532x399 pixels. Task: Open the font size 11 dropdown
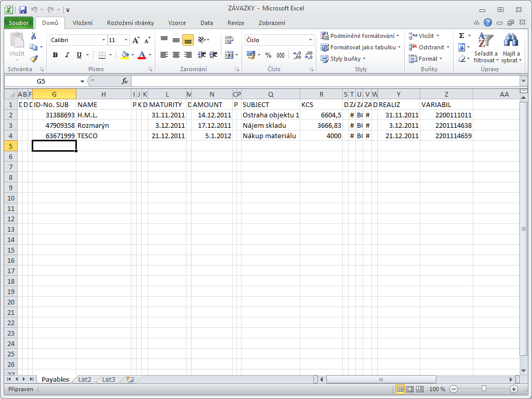coord(126,40)
